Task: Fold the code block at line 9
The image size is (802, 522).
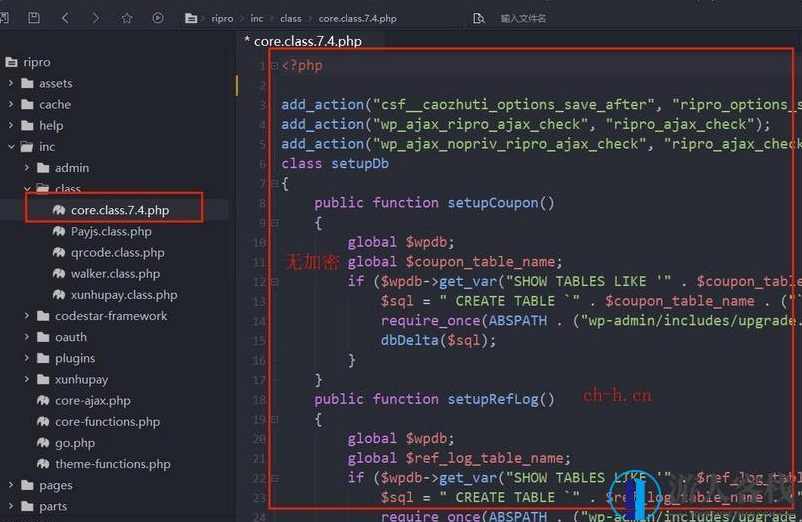Action: [x=275, y=223]
